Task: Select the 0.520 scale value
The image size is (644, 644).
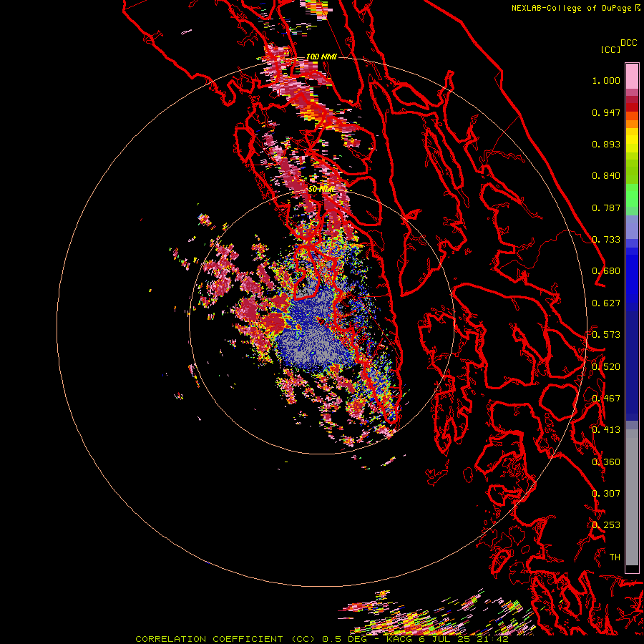Action: (x=606, y=367)
